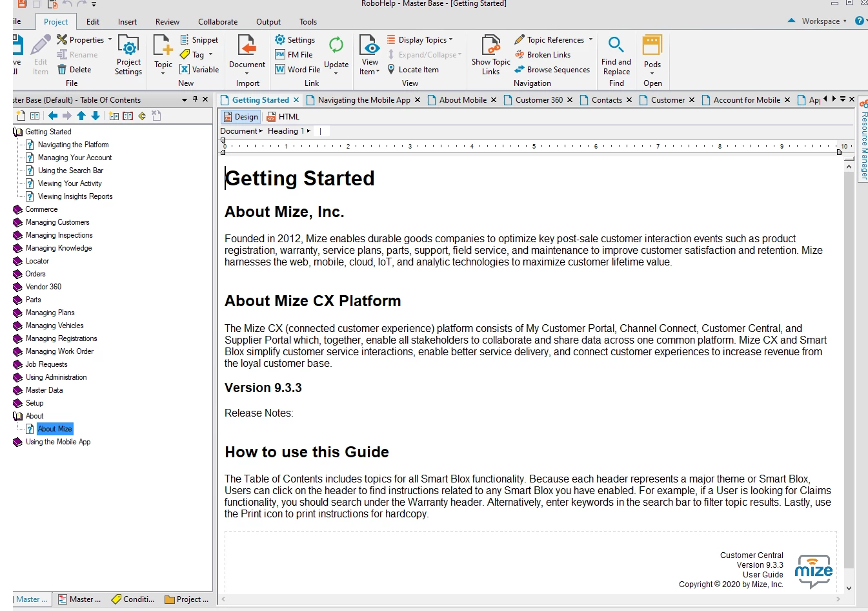Click vertical scrollbar down arrow
The width and height of the screenshot is (868, 611).
(x=849, y=588)
